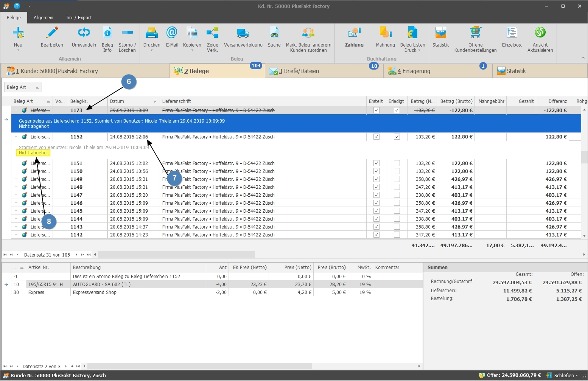
Task: Open Beleg Info
Action: [107, 33]
